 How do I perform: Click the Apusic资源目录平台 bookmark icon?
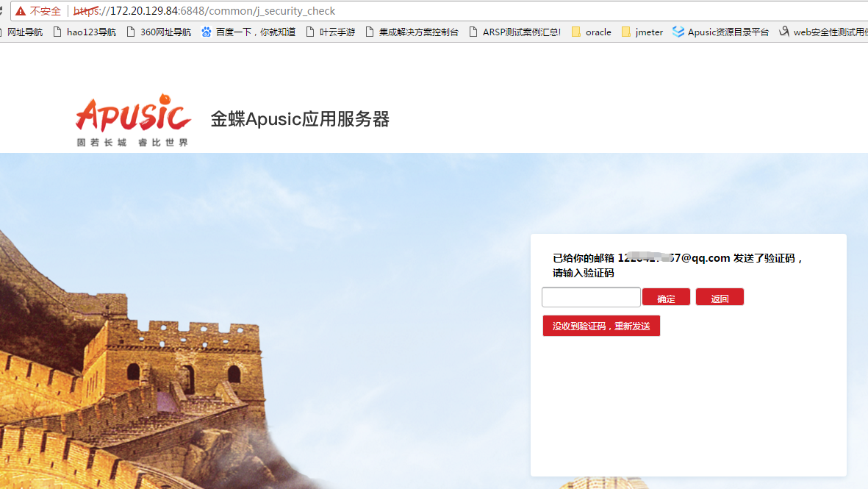pyautogui.click(x=678, y=32)
